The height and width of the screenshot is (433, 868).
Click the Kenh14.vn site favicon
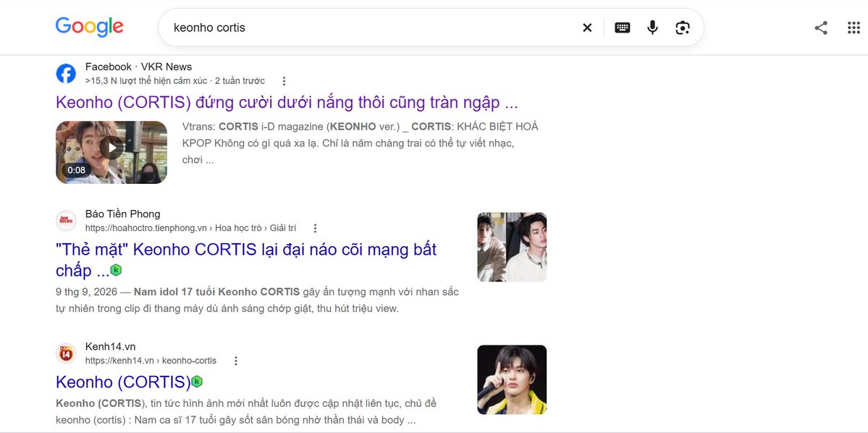[x=66, y=353]
